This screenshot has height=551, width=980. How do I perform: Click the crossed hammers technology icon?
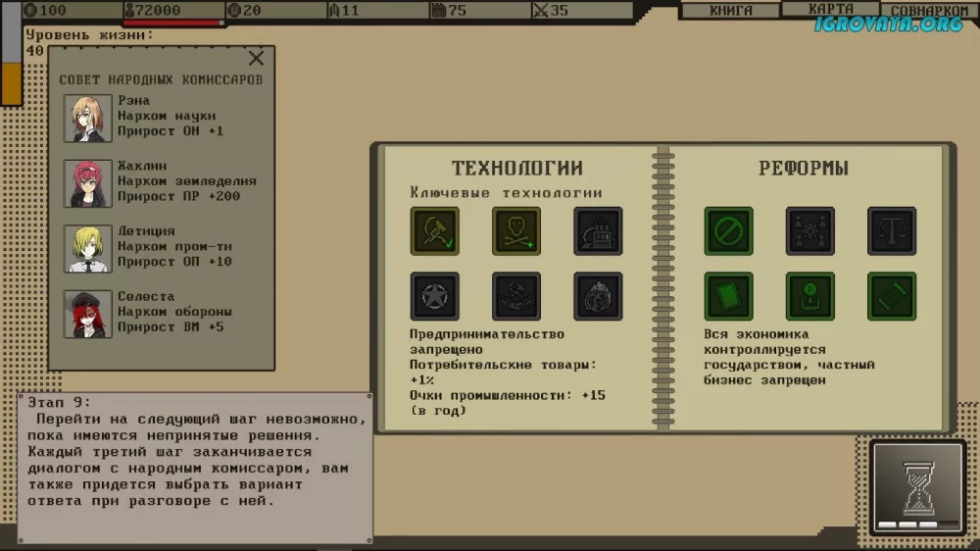click(x=515, y=296)
